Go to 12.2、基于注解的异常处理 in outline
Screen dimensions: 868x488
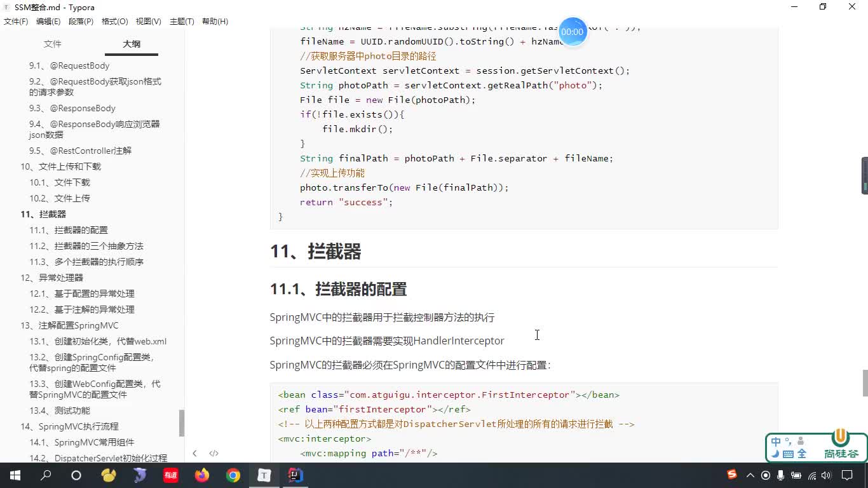[x=82, y=309]
